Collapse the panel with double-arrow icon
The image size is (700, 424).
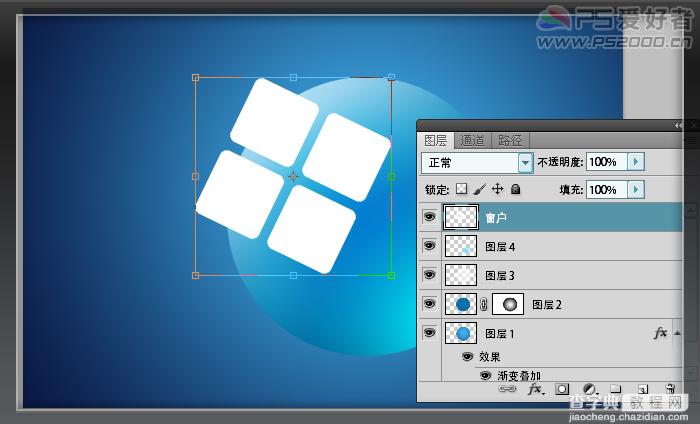click(679, 126)
